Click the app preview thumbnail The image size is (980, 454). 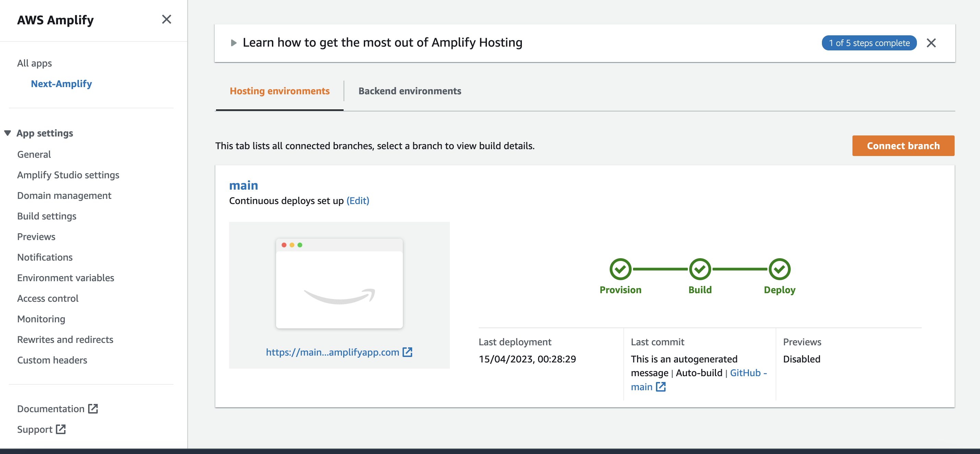coord(339,284)
